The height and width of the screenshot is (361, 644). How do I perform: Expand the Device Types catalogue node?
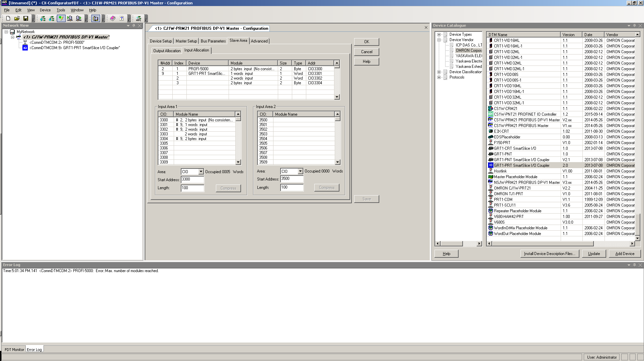click(439, 34)
